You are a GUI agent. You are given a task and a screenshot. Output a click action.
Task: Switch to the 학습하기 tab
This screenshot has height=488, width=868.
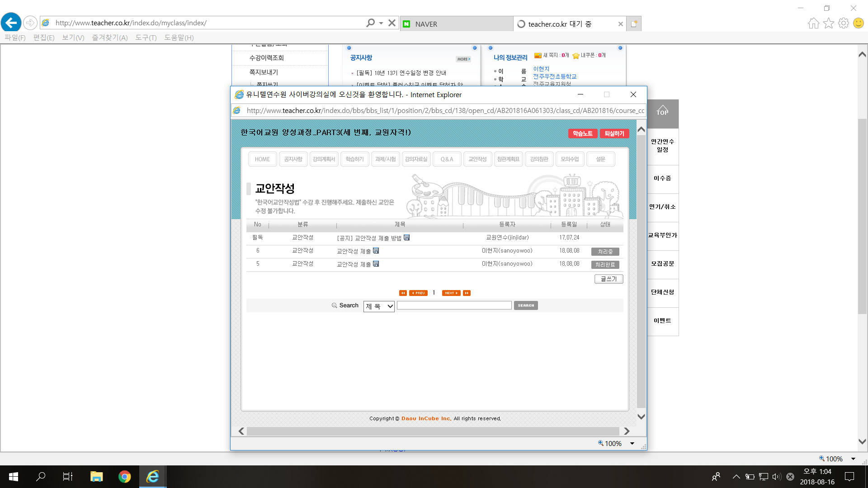coord(354,159)
